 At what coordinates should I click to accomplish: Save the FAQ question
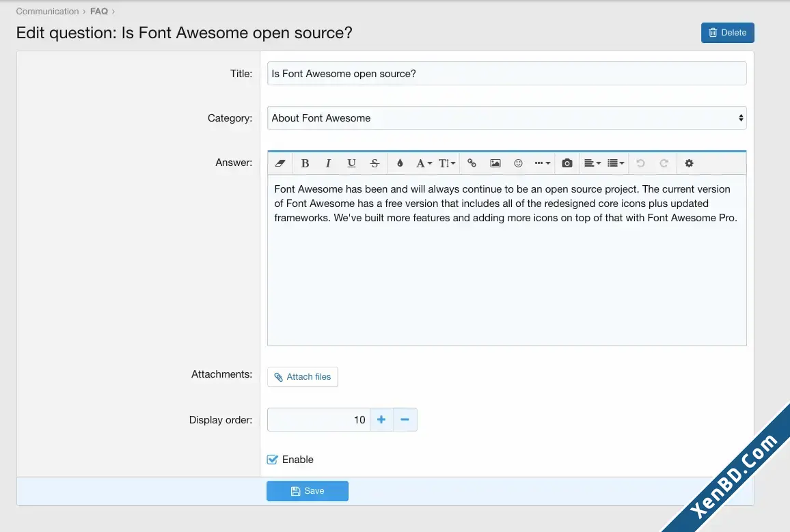click(x=308, y=491)
